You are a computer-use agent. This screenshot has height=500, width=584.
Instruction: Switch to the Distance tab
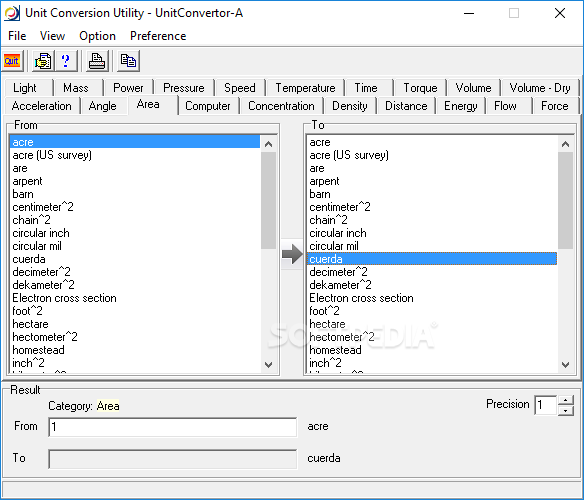(406, 106)
